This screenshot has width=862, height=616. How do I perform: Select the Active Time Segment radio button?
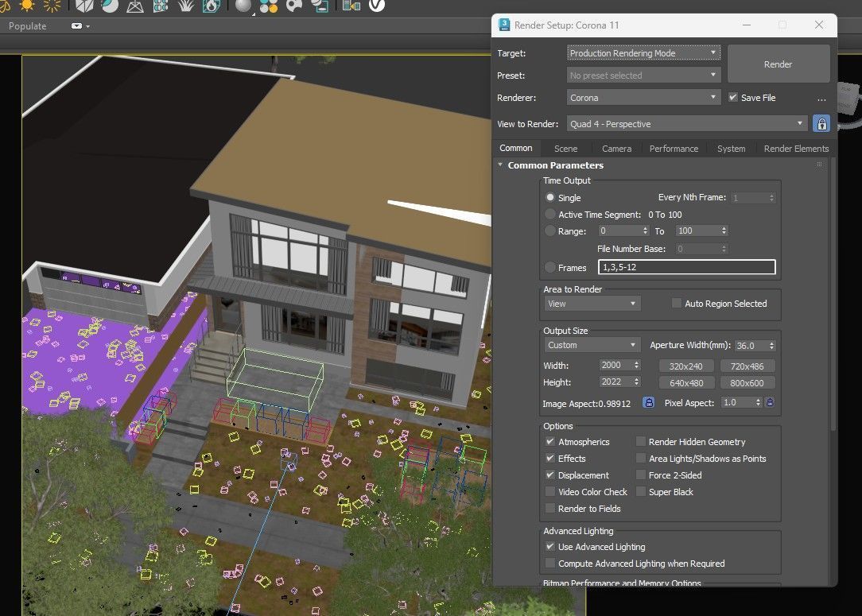pyautogui.click(x=549, y=214)
